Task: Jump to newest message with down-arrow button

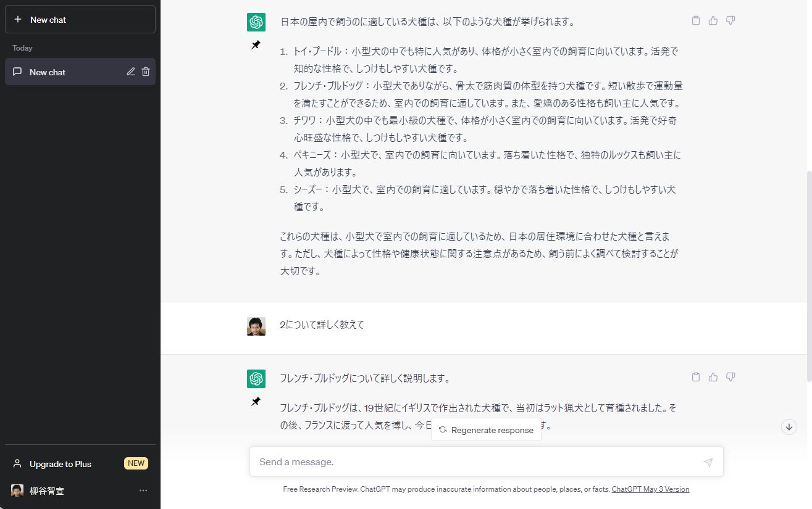Action: [x=789, y=426]
